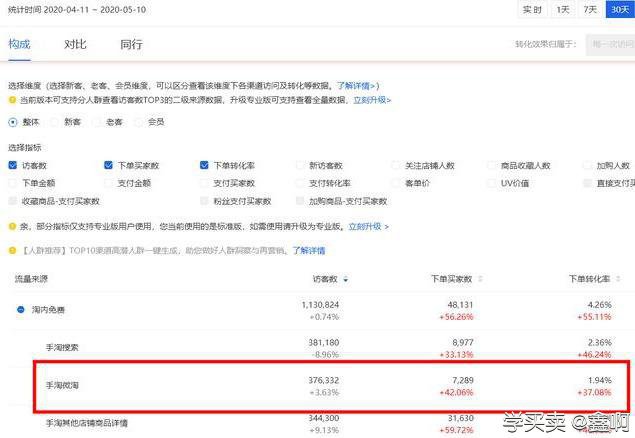Check the 支付金额 checkbox
Viewport: 635px width, 438px height.
[108, 183]
